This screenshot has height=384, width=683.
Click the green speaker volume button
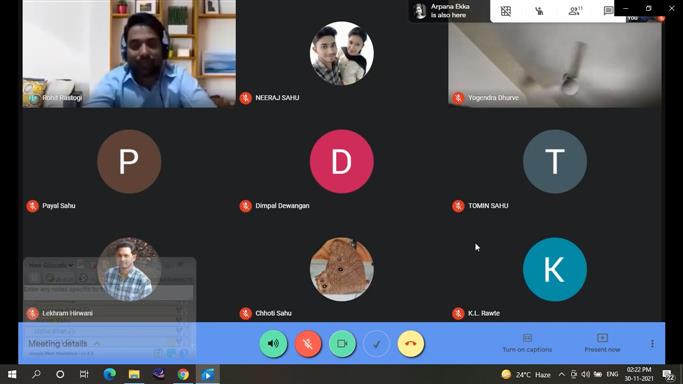(x=273, y=344)
